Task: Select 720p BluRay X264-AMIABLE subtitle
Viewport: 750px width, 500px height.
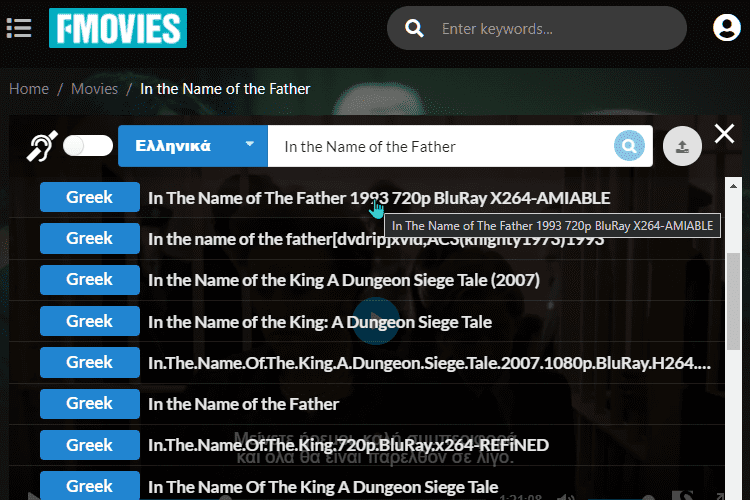Action: 379,198
